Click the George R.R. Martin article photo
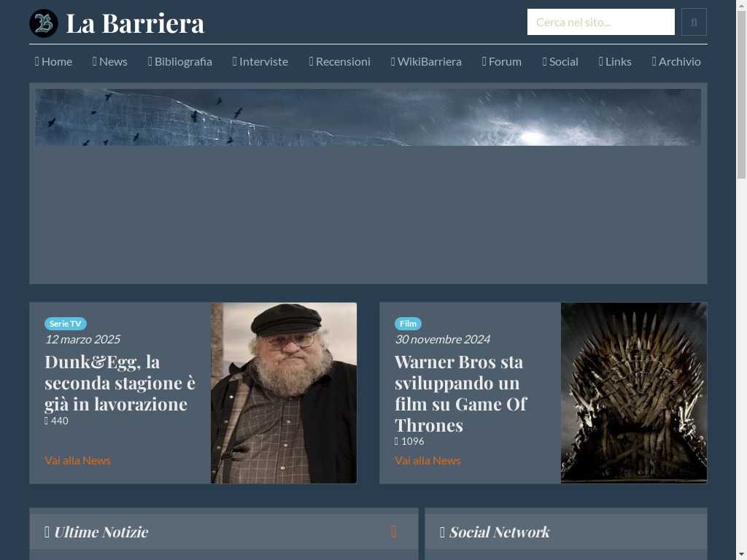The image size is (747, 560). pyautogui.click(x=284, y=393)
